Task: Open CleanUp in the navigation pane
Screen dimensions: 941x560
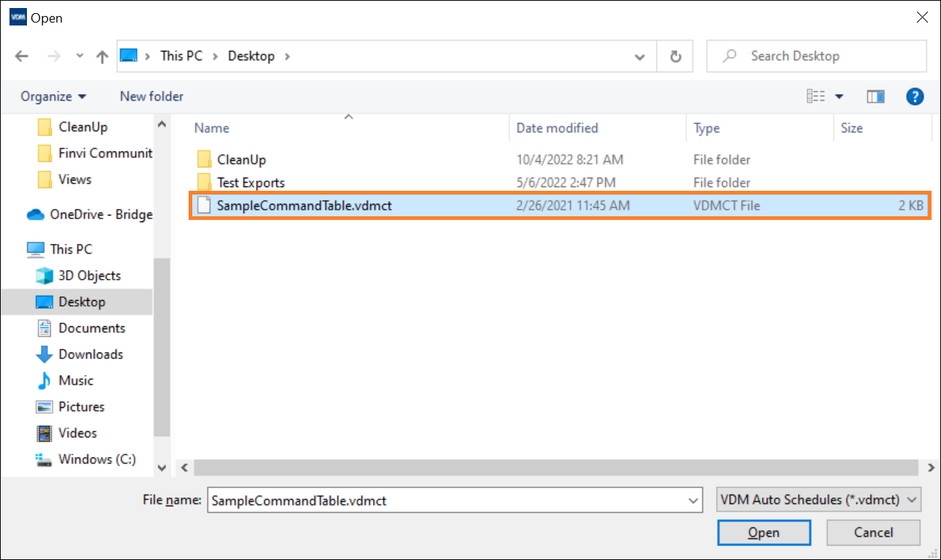Action: pos(83,127)
